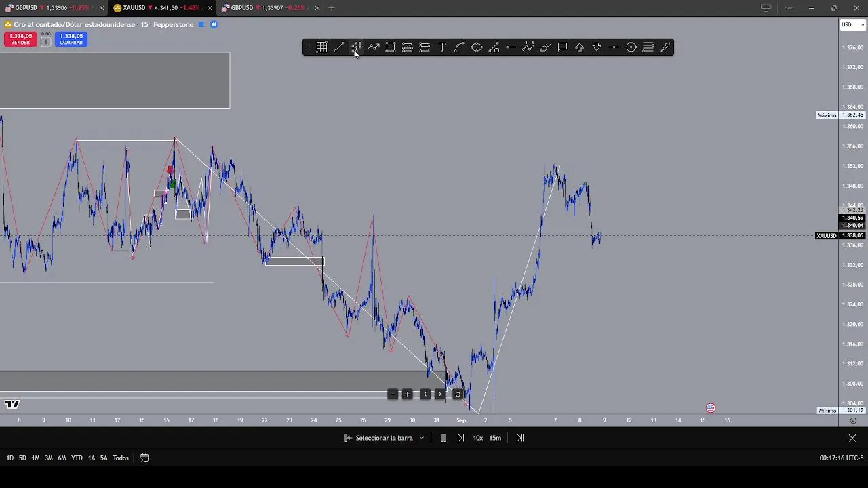Move chart right with arrow button

(439, 394)
